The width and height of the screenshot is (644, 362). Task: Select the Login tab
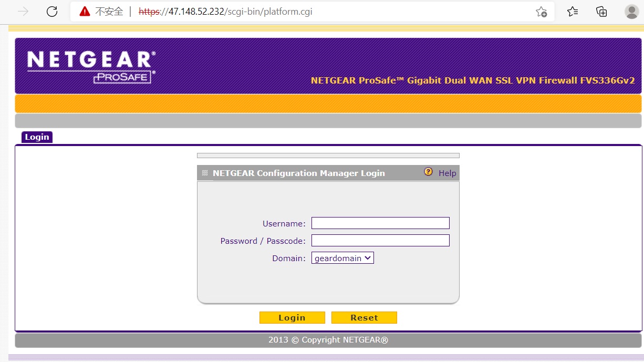pos(37,137)
